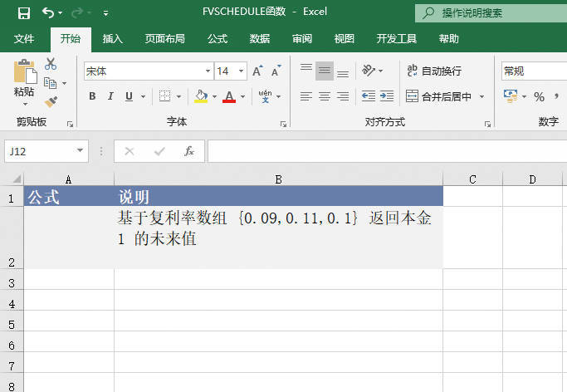Toggle Wrap Text (自动换行)
Screen dimensions: 567x392
(433, 71)
